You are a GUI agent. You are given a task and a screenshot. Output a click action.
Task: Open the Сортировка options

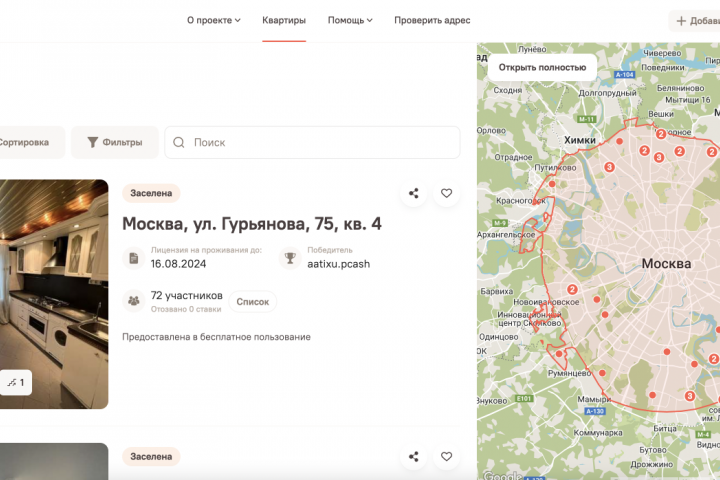pyautogui.click(x=30, y=142)
